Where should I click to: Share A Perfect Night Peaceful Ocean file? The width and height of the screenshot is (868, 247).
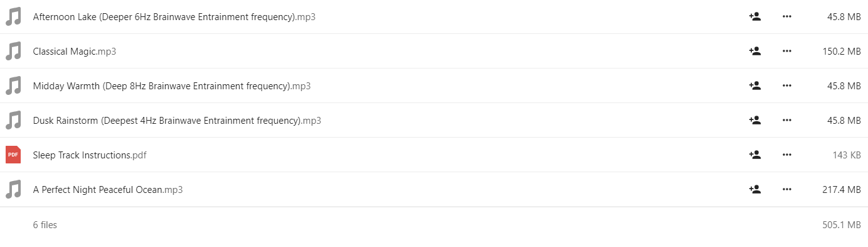coord(755,189)
